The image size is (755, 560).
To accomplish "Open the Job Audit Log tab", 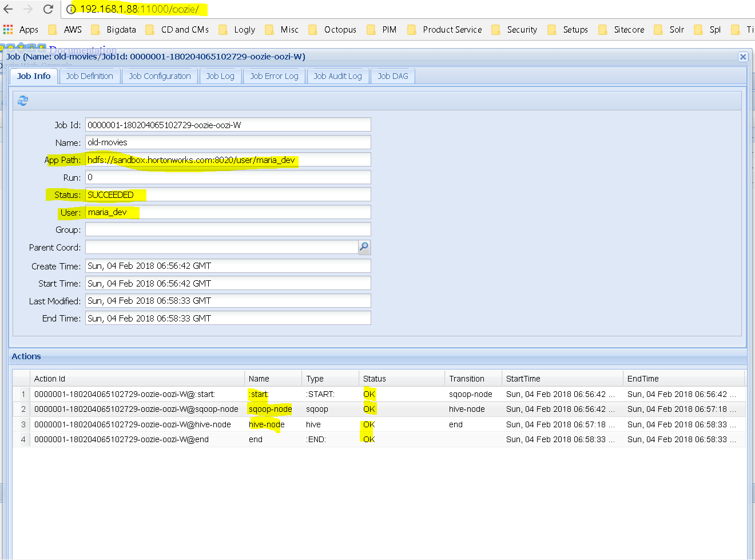I will click(x=338, y=76).
